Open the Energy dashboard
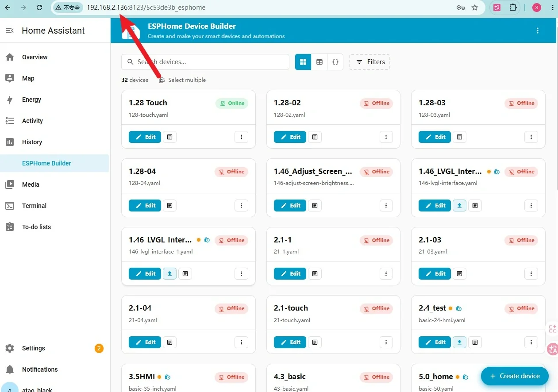This screenshot has height=392, width=558. pyautogui.click(x=54, y=100)
